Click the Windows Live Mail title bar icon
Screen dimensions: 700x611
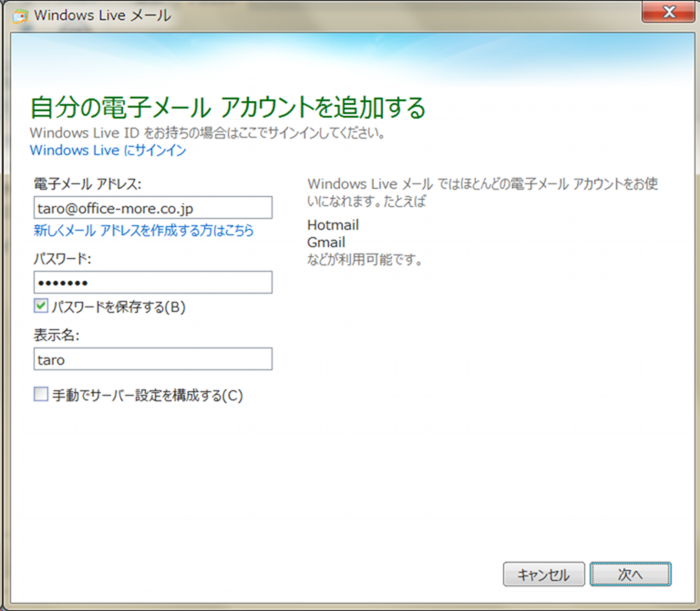20,17
